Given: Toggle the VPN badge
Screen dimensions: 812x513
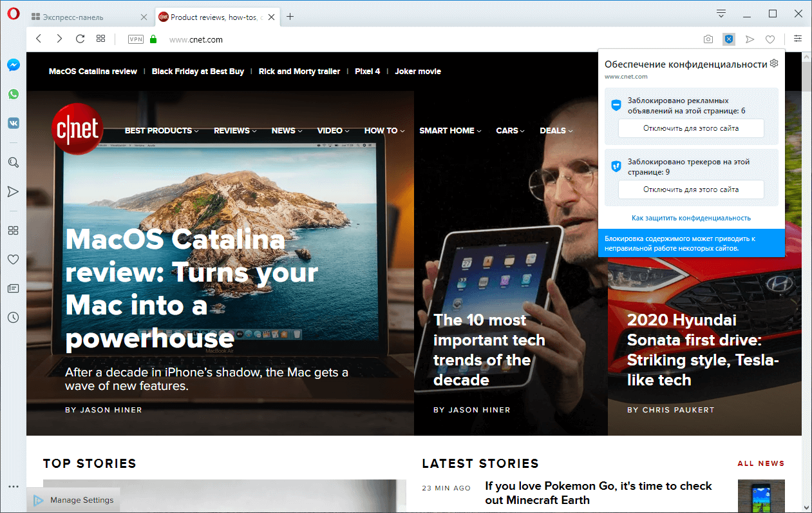Looking at the screenshot, I should coord(136,39).
